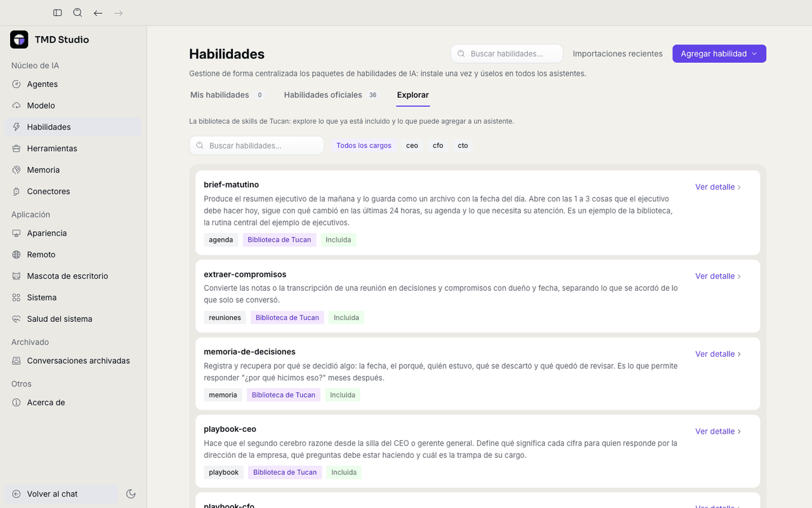This screenshot has height=508, width=812.
Task: Open Salud del sistema
Action: 74,319
